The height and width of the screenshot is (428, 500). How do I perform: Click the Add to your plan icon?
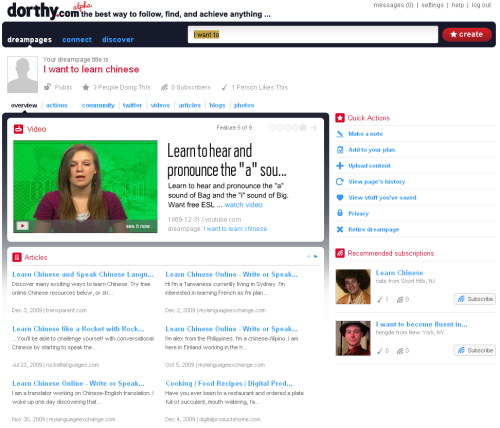[340, 150]
